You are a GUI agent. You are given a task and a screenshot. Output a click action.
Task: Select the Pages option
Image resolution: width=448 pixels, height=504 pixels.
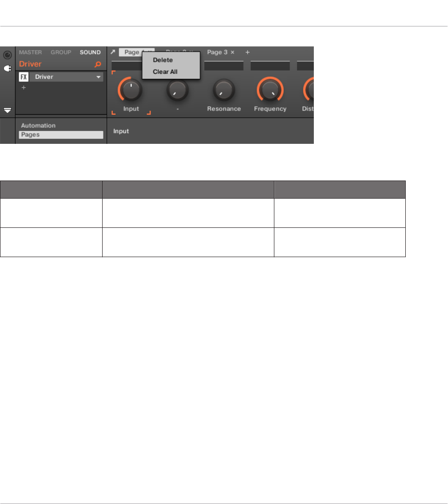point(61,135)
